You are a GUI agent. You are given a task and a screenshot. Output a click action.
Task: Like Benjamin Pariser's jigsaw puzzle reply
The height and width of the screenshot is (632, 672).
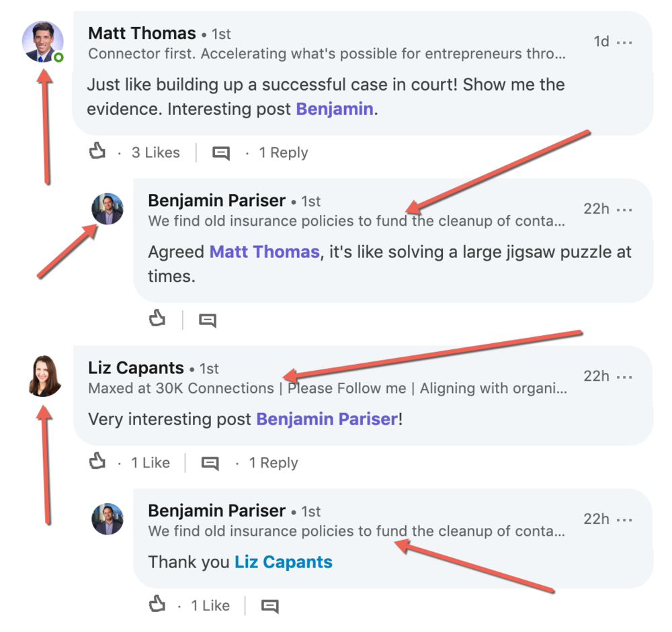(157, 319)
